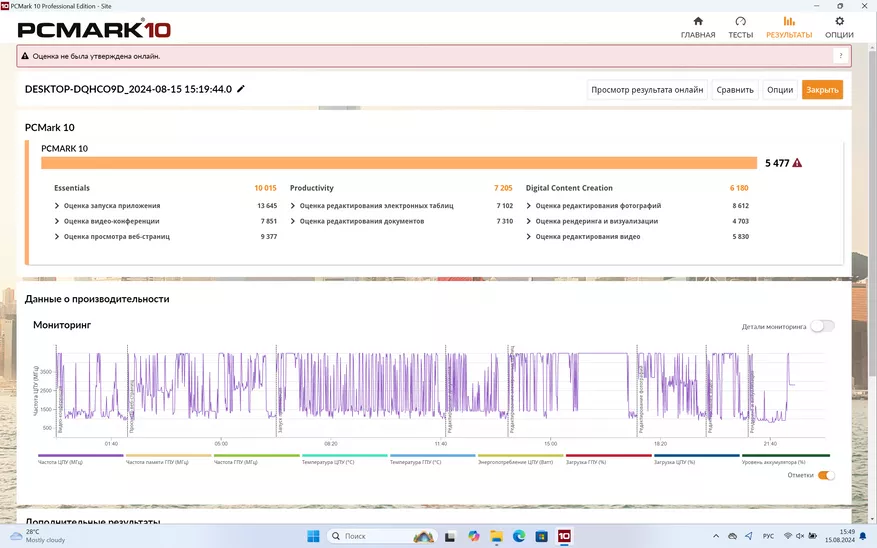Open the ГЛАВНАЯ home tab

[x=697, y=27]
